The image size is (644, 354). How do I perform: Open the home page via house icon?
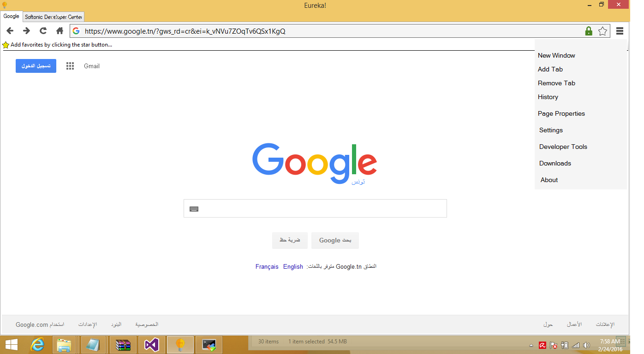(x=60, y=31)
